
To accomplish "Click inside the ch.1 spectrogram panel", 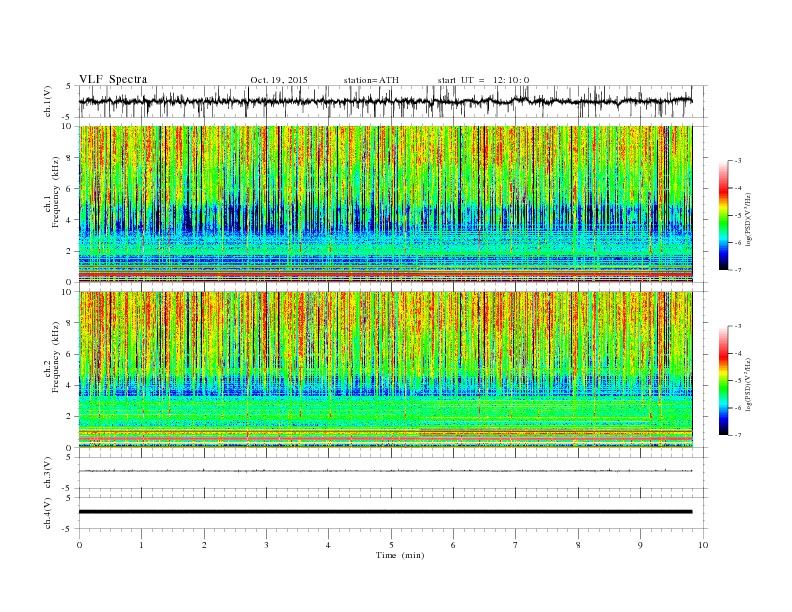I will (x=386, y=204).
